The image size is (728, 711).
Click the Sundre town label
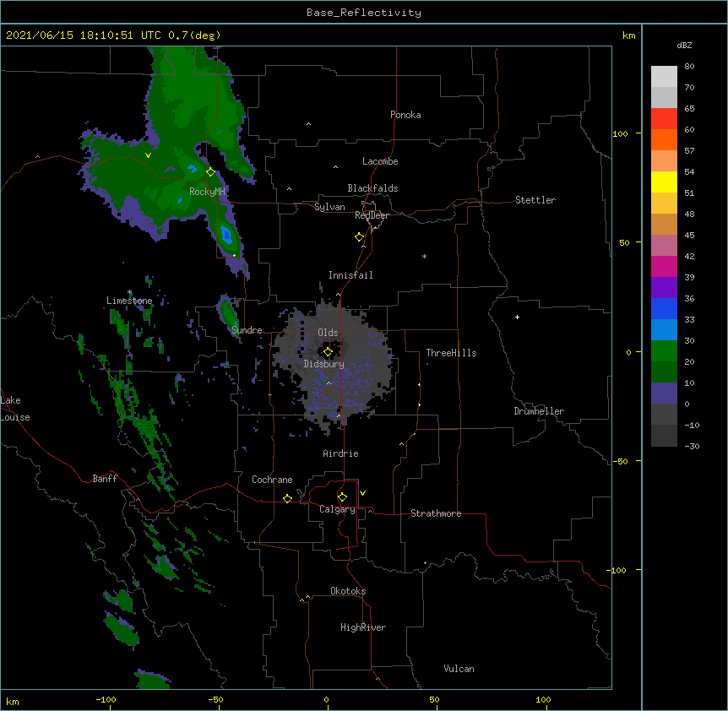pyautogui.click(x=247, y=330)
